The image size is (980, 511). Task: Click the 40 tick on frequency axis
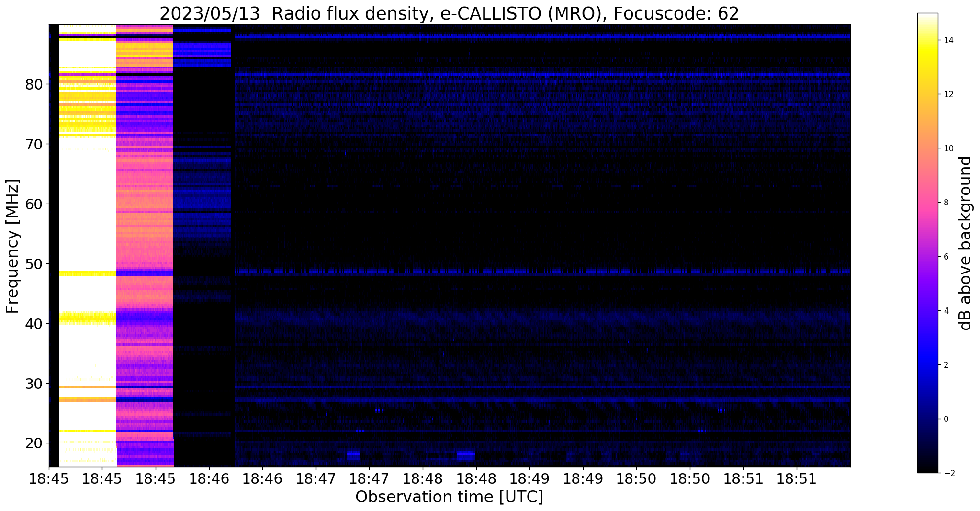tap(34, 324)
